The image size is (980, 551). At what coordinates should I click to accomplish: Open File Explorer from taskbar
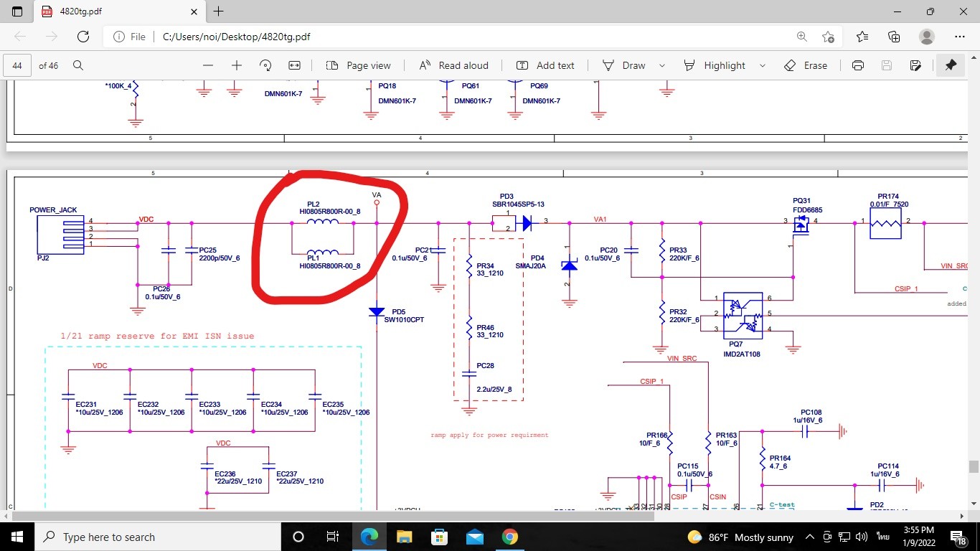tap(404, 537)
